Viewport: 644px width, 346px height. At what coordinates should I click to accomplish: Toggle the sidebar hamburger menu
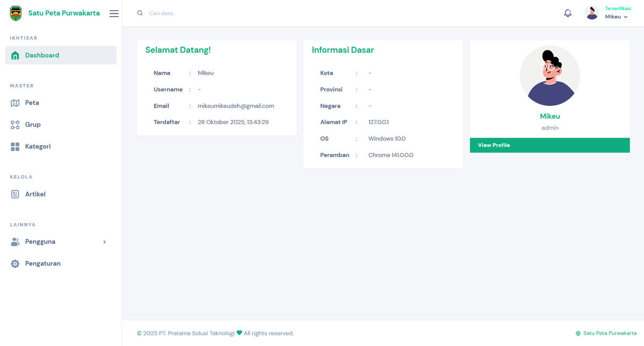pyautogui.click(x=114, y=13)
